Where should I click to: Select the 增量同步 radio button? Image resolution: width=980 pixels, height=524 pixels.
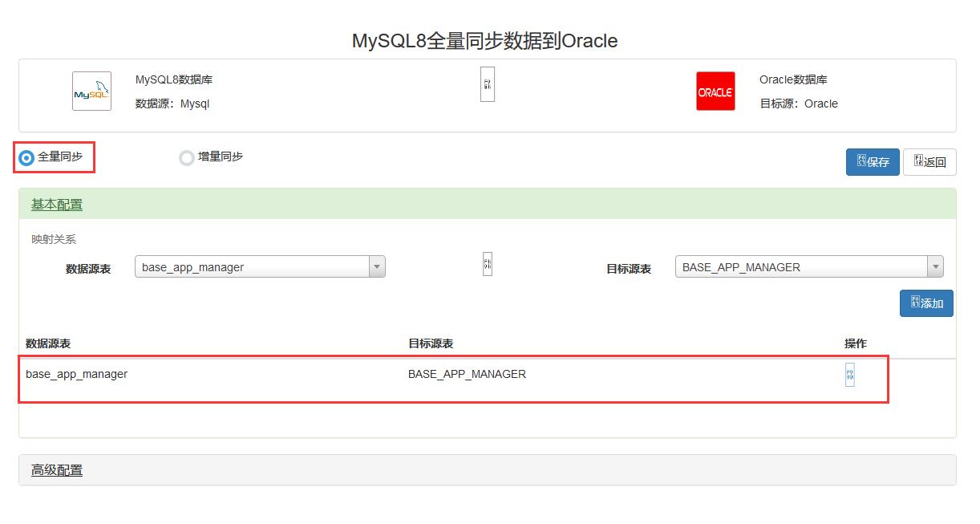(187, 158)
